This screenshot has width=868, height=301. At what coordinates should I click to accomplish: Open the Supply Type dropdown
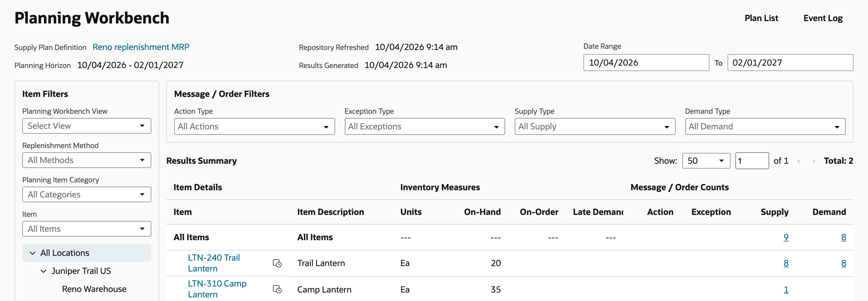point(595,127)
